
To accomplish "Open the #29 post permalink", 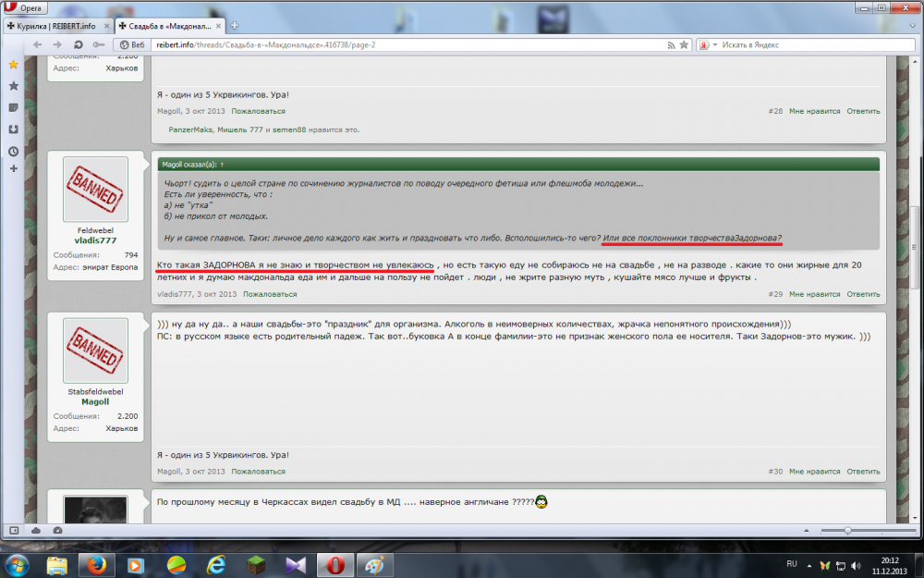I will [x=775, y=294].
